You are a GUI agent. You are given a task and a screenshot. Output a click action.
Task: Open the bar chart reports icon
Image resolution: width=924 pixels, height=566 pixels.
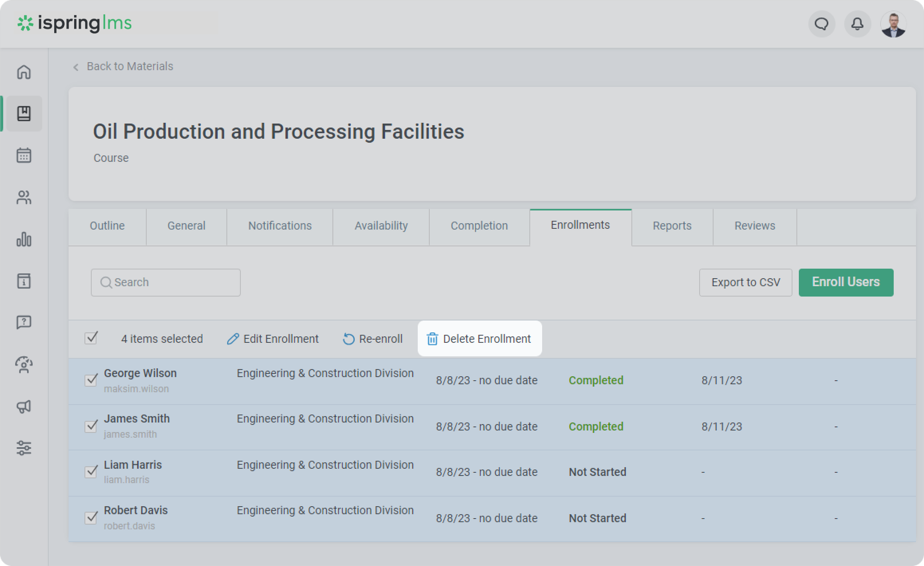point(24,239)
